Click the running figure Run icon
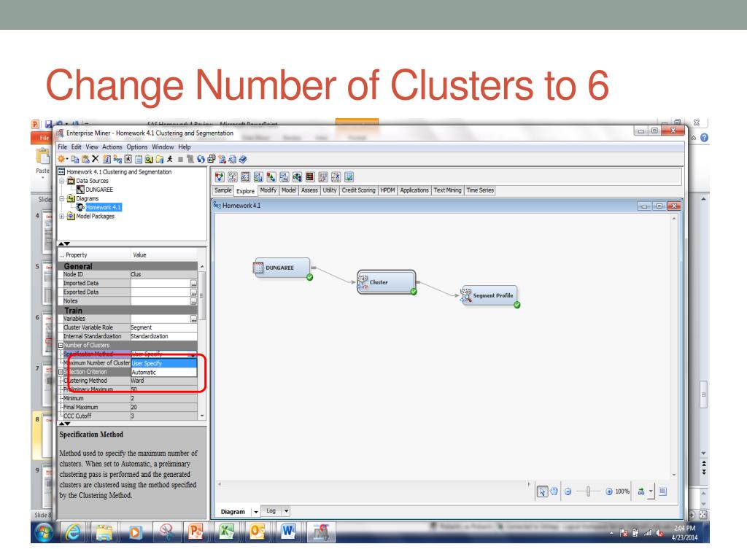This screenshot has height=560, width=747. click(169, 159)
